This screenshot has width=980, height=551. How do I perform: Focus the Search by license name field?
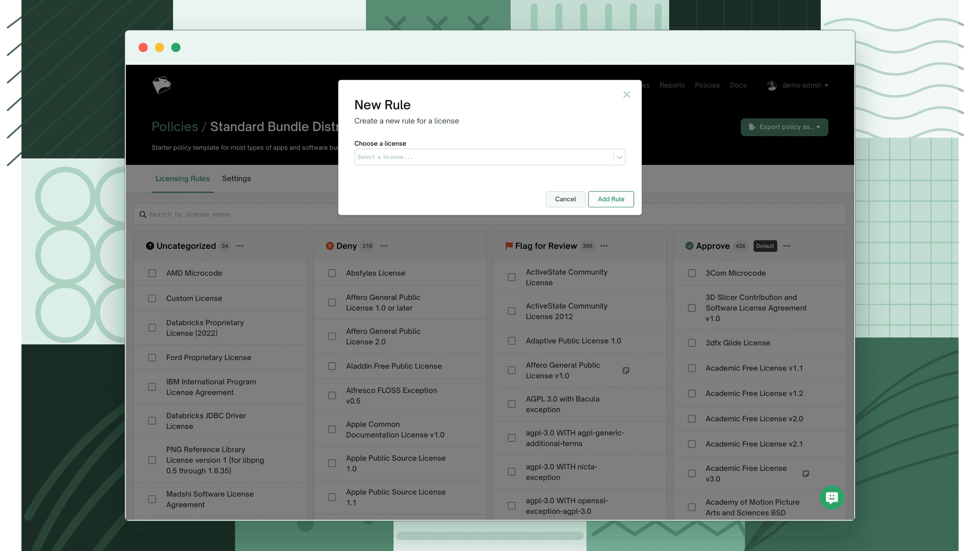pos(489,214)
